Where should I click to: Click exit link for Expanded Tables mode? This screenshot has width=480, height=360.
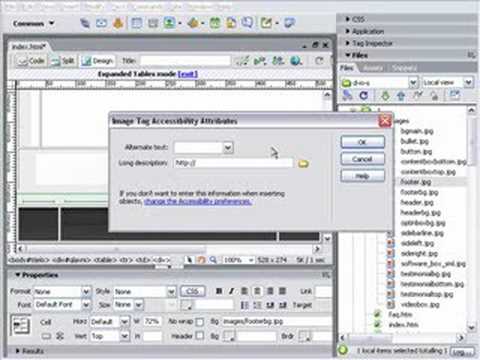[188, 74]
